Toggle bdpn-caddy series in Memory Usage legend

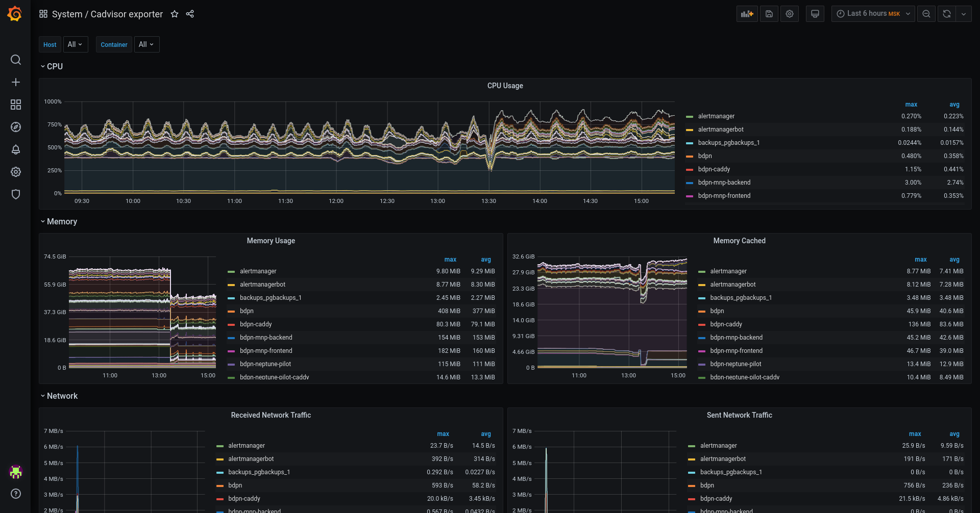(x=256, y=324)
